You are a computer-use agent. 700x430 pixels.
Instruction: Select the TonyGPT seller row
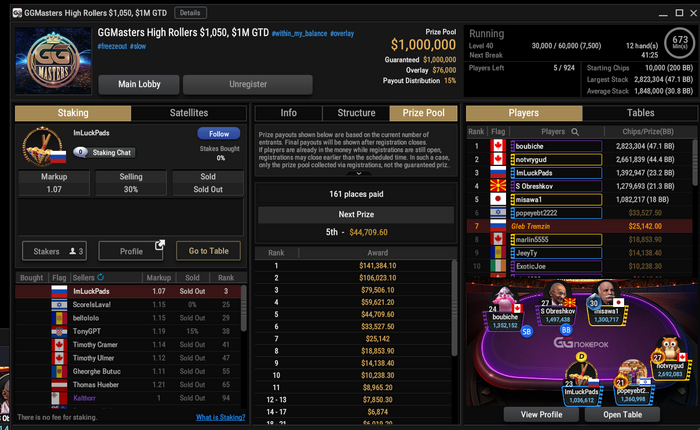coord(129,331)
